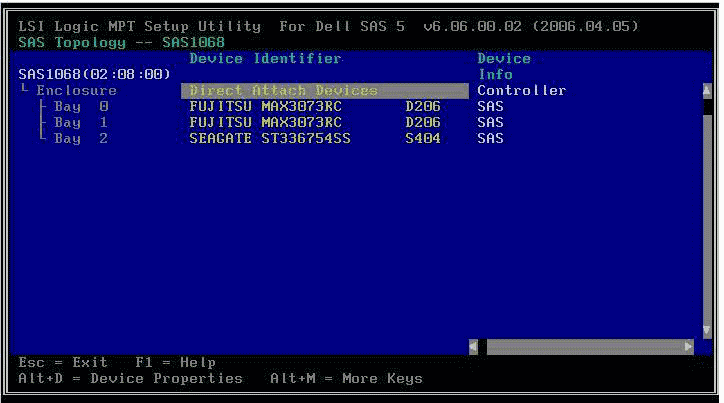724x403 pixels.
Task: Click the vertical scrollbar up arrow
Action: pos(707,90)
